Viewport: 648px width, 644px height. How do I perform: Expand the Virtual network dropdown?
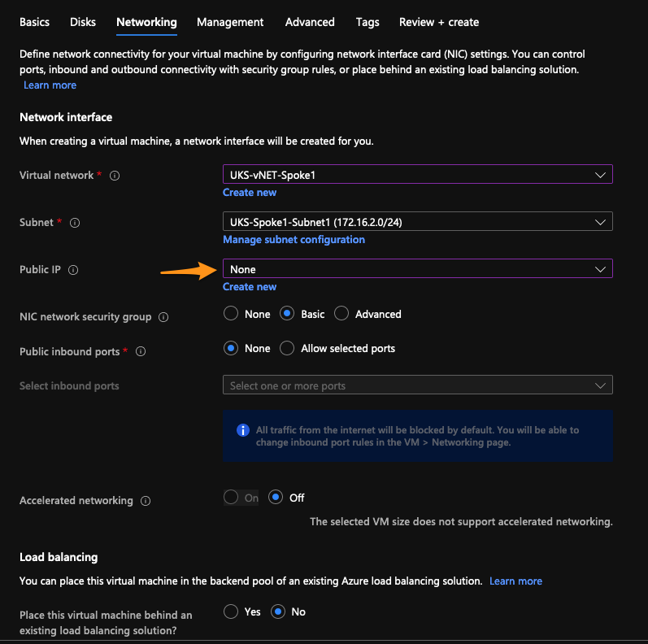pyautogui.click(x=417, y=175)
